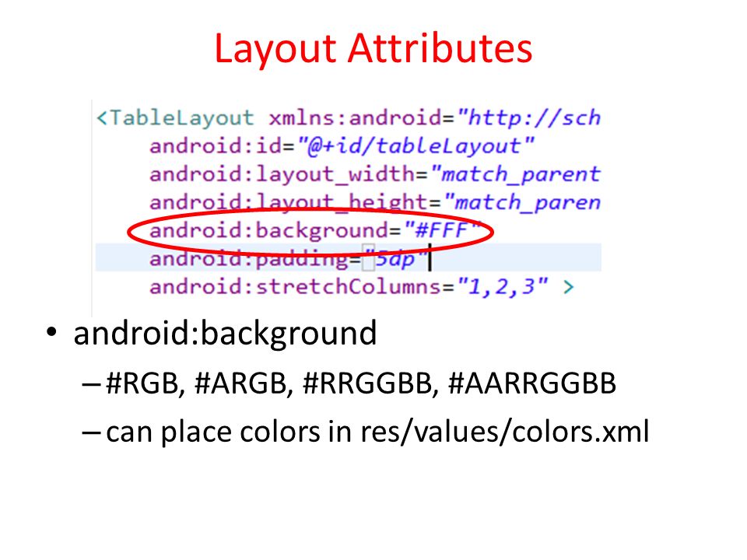Click the '<TableLayout' opening tag in code
The height and width of the screenshot is (560, 747).
click(175, 117)
